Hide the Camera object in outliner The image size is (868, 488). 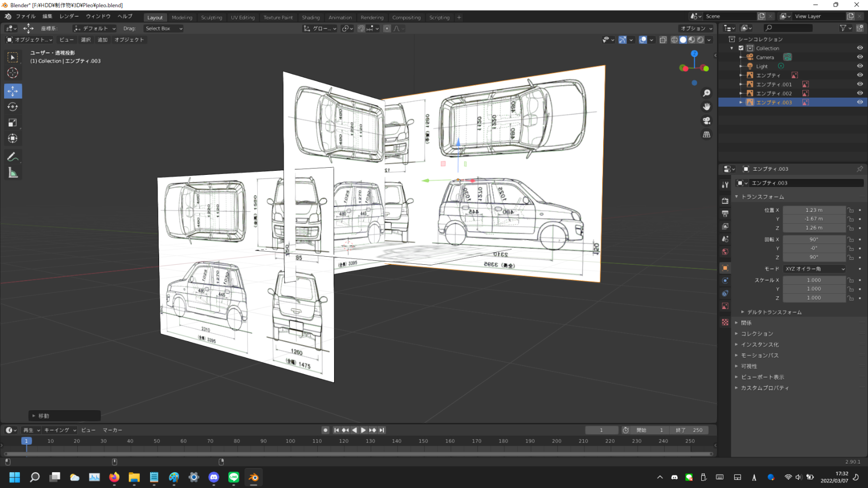(x=860, y=57)
